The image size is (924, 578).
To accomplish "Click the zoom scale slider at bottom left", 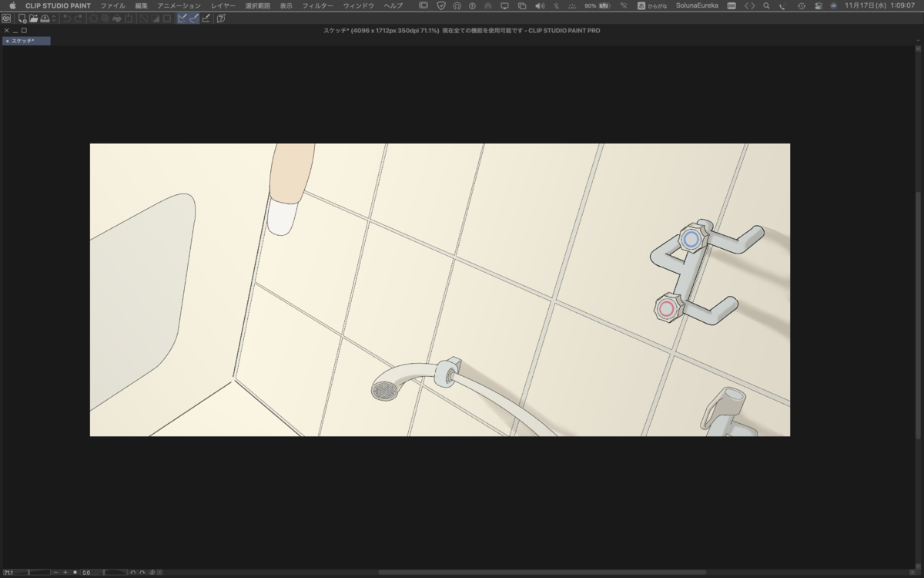I will [x=27, y=573].
